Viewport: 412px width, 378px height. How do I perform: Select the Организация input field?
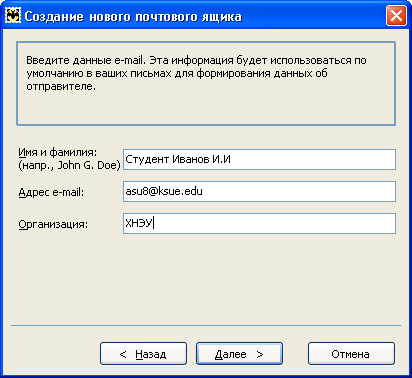point(259,223)
